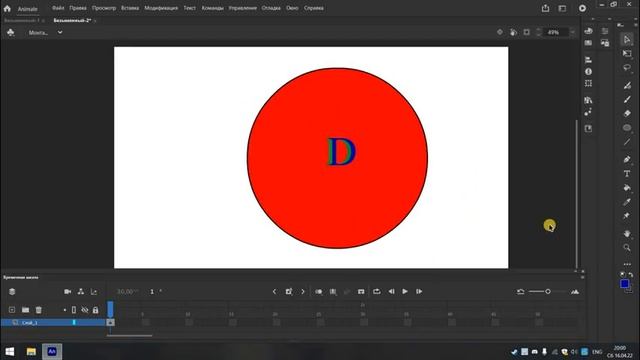
Task: Create a new layer
Action: 12,310
